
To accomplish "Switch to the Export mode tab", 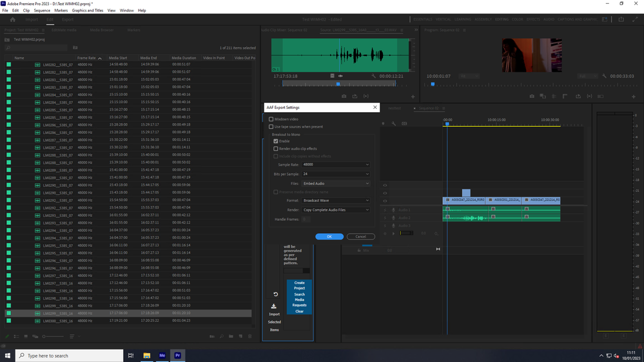I will pyautogui.click(x=67, y=19).
